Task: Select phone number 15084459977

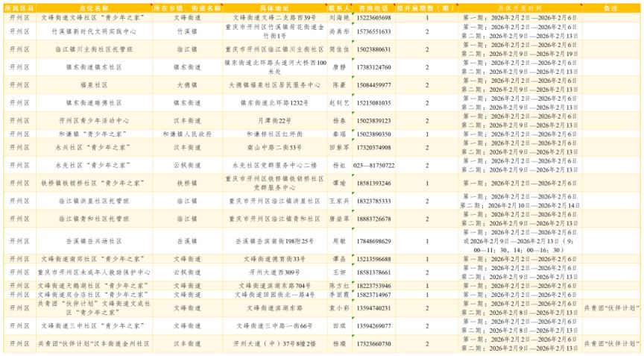Action: [x=373, y=85]
